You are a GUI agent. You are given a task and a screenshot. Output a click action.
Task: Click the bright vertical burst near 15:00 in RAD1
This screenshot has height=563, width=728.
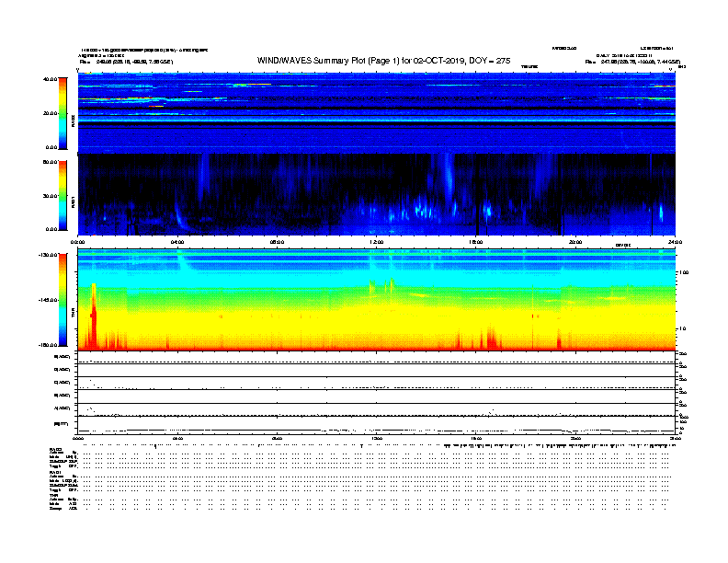tap(449, 178)
